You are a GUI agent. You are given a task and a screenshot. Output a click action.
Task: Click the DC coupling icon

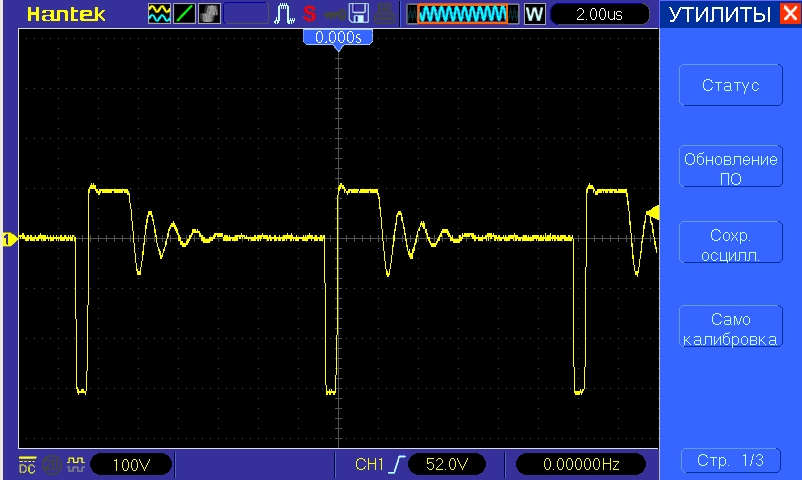point(26,464)
